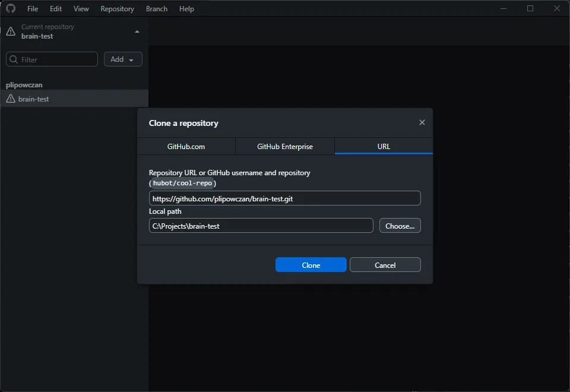
Task: Close the Clone a repository dialog
Action: pyautogui.click(x=422, y=122)
